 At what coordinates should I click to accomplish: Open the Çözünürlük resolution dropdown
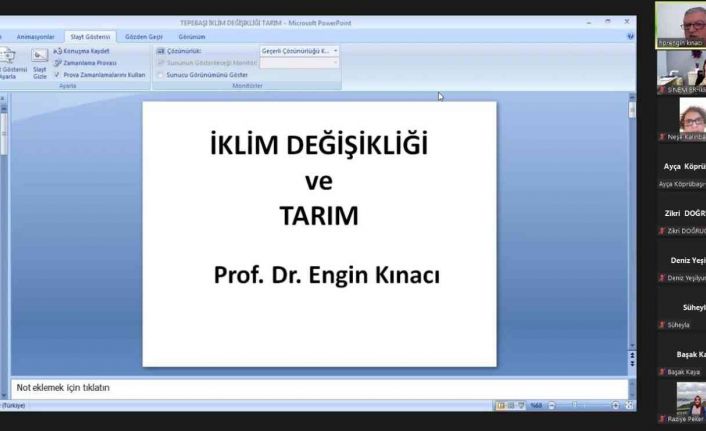tap(299, 51)
